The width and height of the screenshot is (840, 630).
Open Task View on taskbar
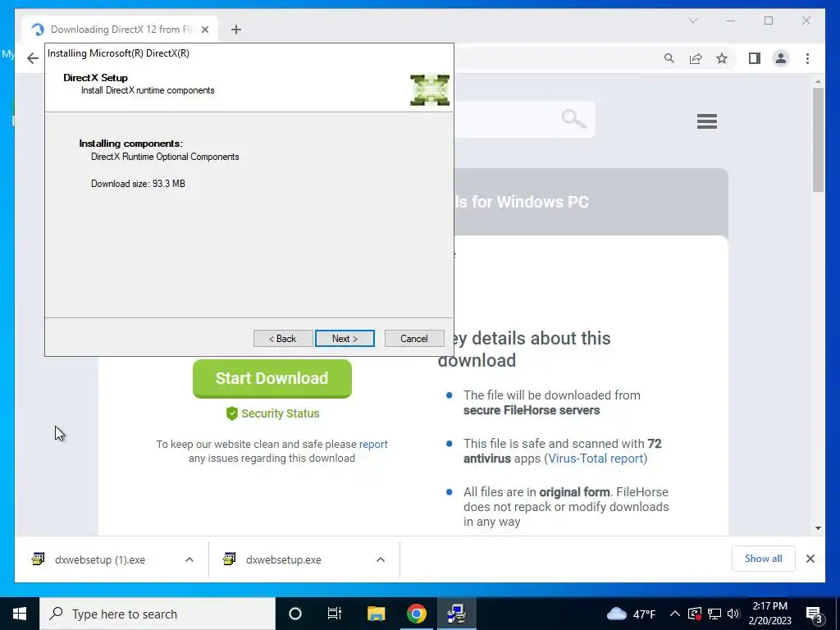coord(335,614)
